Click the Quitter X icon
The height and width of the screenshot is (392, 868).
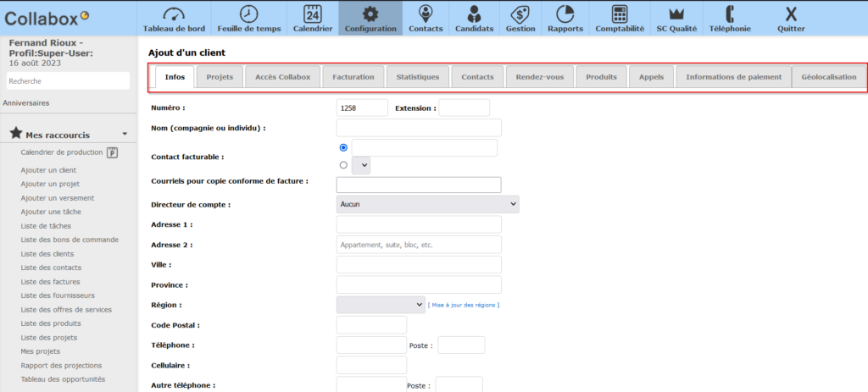(x=791, y=14)
